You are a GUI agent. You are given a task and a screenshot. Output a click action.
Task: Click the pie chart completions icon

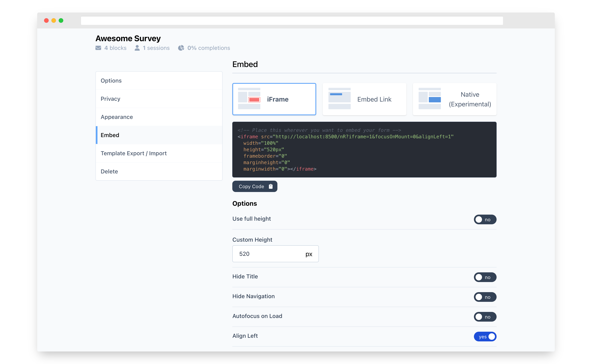(x=181, y=48)
